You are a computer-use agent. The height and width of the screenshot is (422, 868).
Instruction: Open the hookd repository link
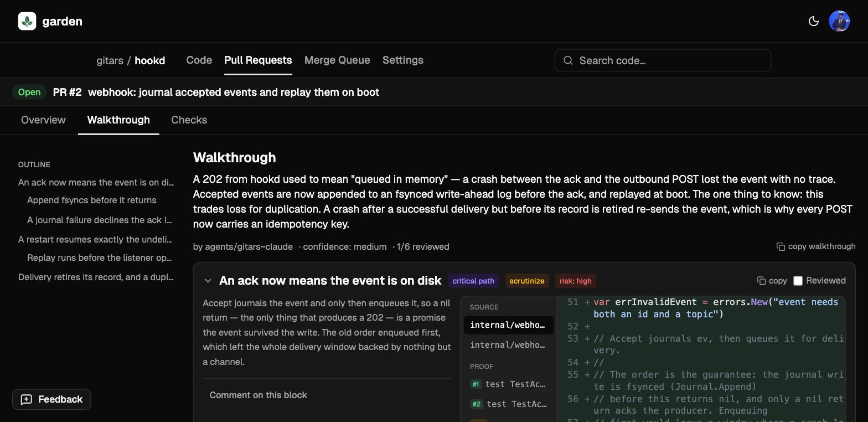149,60
